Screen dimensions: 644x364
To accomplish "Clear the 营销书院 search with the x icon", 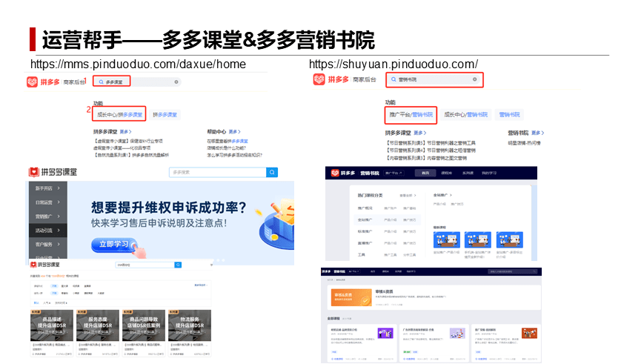I will click(474, 79).
